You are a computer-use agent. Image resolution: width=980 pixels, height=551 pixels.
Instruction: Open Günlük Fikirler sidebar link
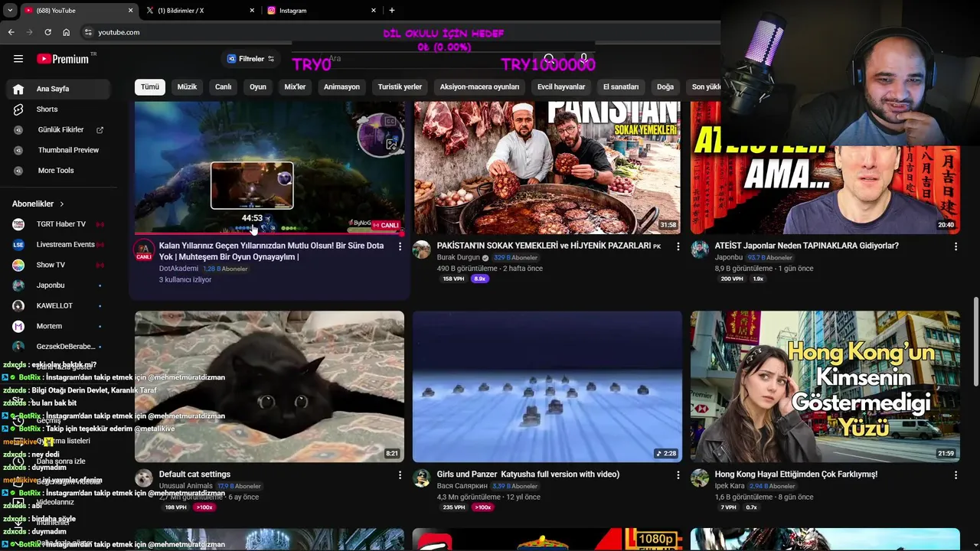60,130
